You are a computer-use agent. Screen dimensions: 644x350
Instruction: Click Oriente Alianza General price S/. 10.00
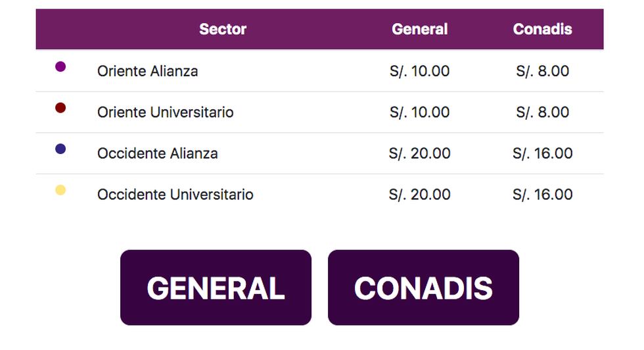(419, 71)
